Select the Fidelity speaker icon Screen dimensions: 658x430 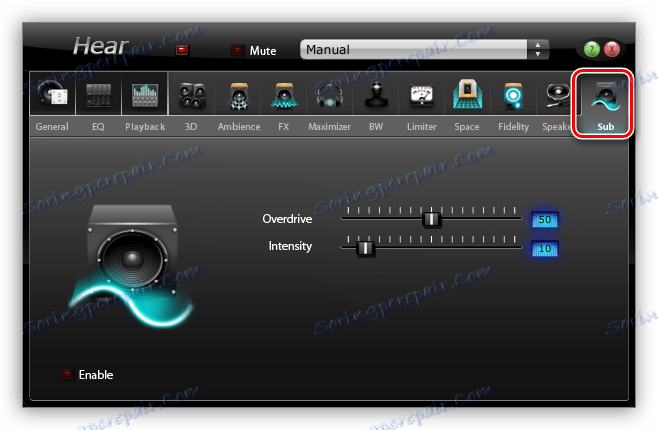click(513, 96)
